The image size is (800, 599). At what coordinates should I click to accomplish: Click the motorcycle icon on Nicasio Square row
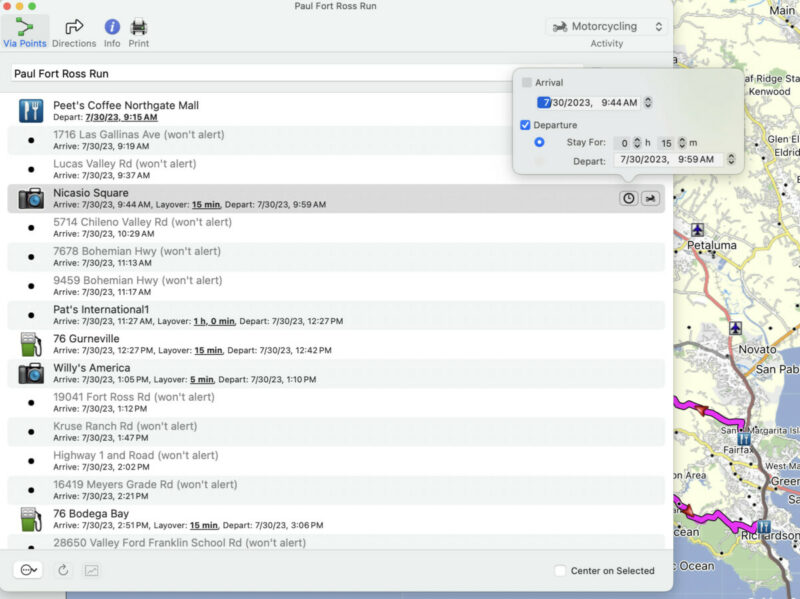(650, 198)
